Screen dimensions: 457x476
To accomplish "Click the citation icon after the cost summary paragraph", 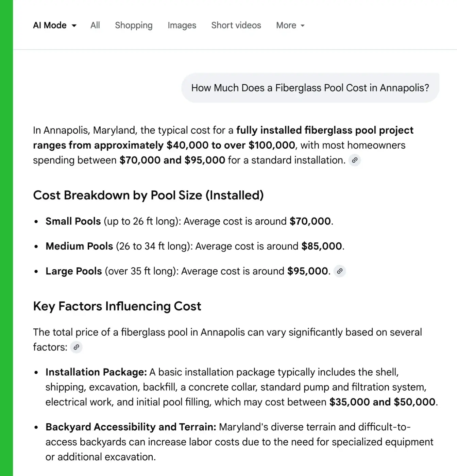I will coord(355,160).
